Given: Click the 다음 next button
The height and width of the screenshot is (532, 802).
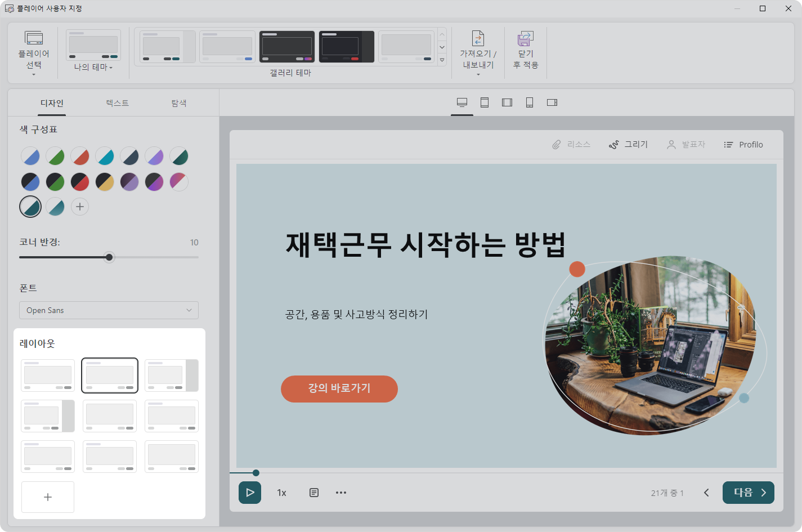Looking at the screenshot, I should tap(748, 493).
